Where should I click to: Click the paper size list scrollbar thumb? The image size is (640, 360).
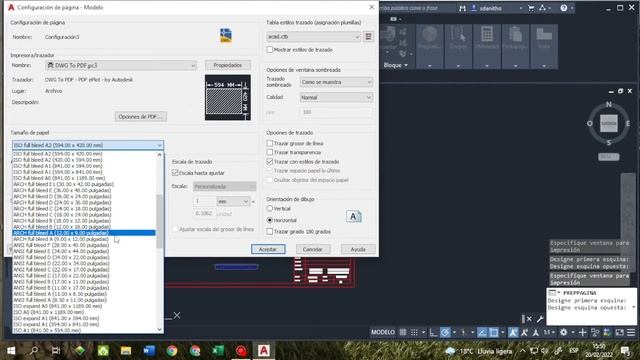(159, 221)
